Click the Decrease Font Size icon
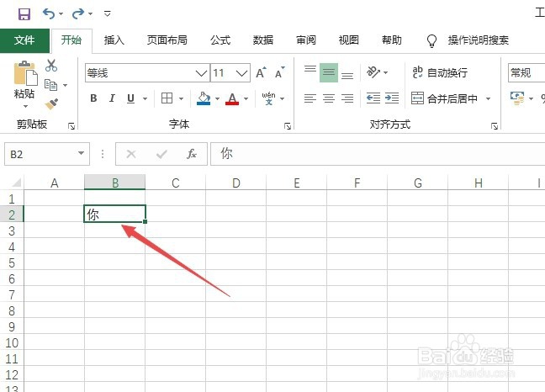The height and width of the screenshot is (392, 545). 280,72
